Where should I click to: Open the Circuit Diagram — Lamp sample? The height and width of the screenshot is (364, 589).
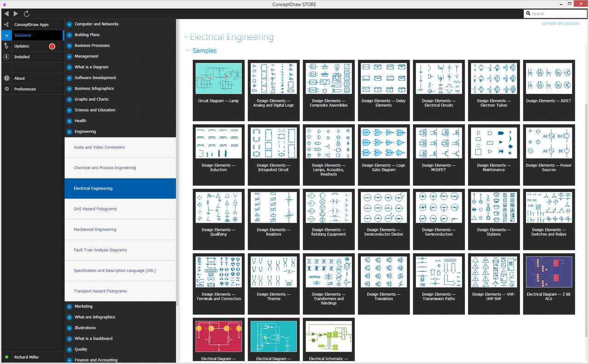coord(219,91)
